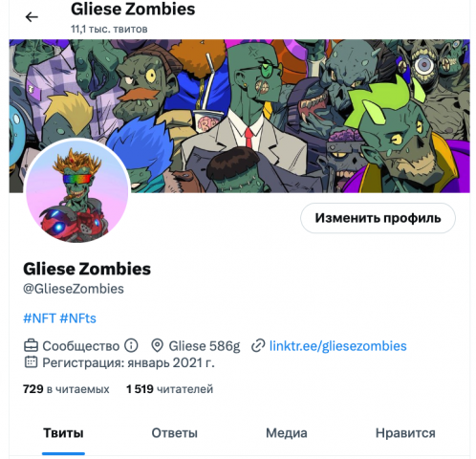
Task: Open the linktr.ee/gliesezombies link
Action: coord(338,346)
